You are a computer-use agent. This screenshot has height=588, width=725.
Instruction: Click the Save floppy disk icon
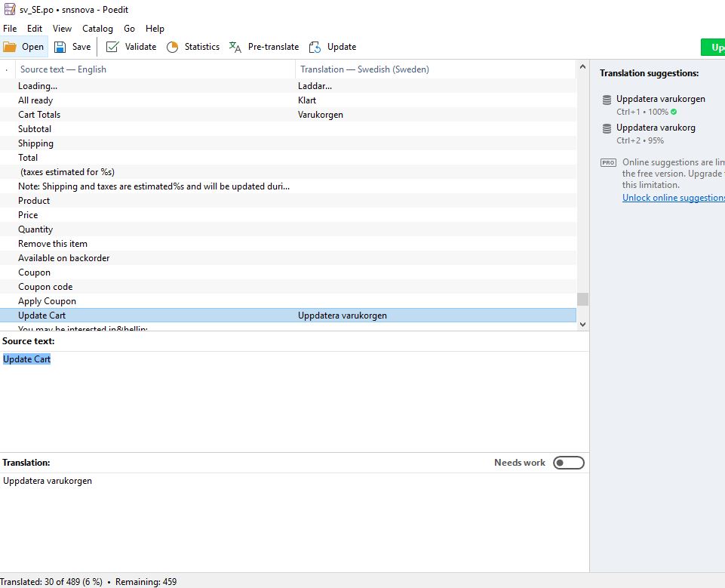60,47
